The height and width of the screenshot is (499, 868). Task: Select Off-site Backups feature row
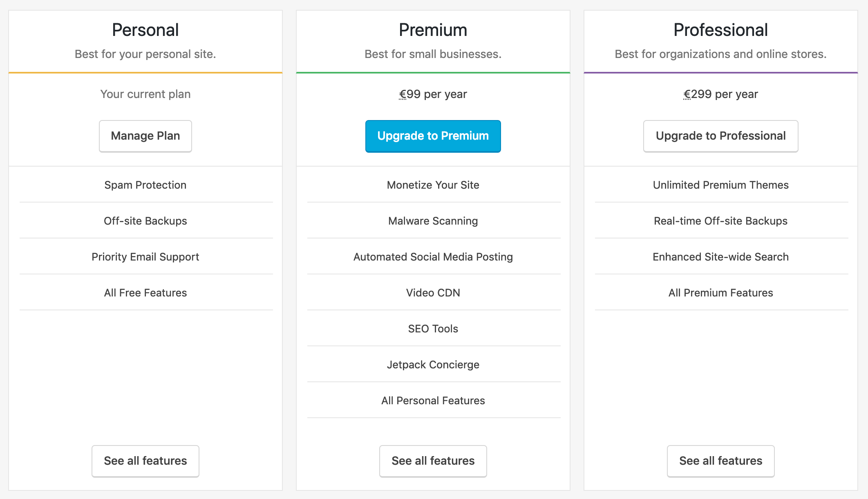point(145,221)
